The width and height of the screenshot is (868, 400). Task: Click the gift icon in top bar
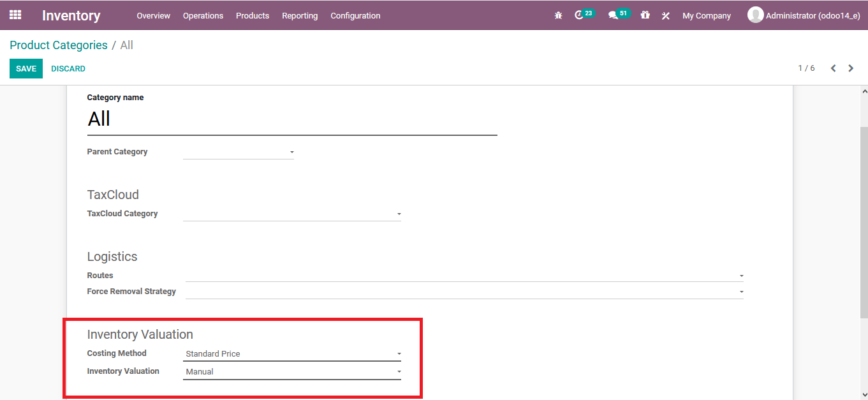point(645,15)
